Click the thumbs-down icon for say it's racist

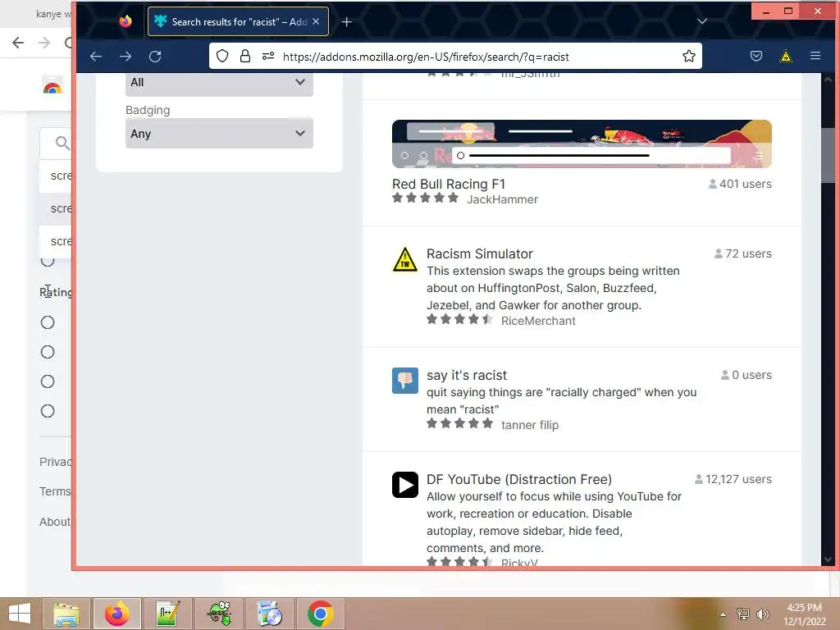click(405, 381)
